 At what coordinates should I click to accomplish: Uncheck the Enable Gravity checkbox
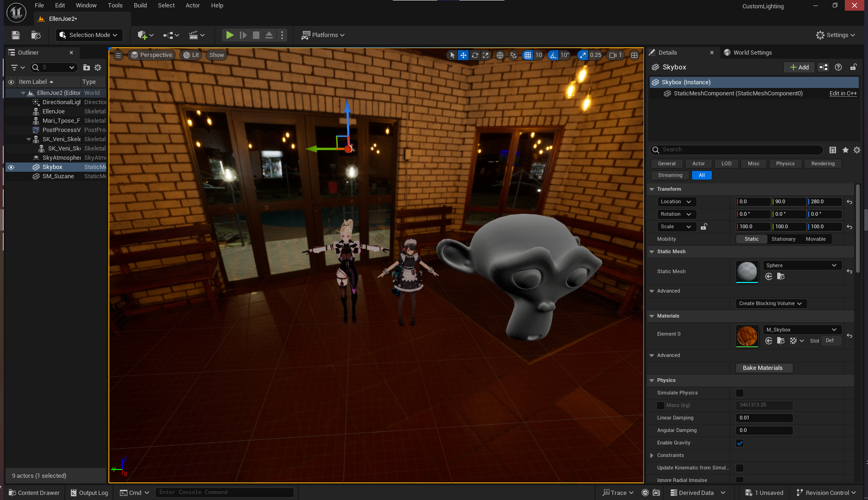pos(740,443)
